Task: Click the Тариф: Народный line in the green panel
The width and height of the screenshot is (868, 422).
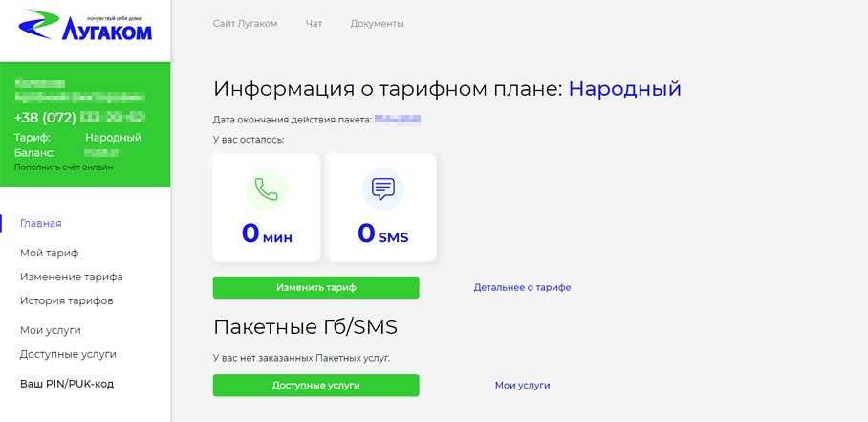Action: tap(78, 138)
